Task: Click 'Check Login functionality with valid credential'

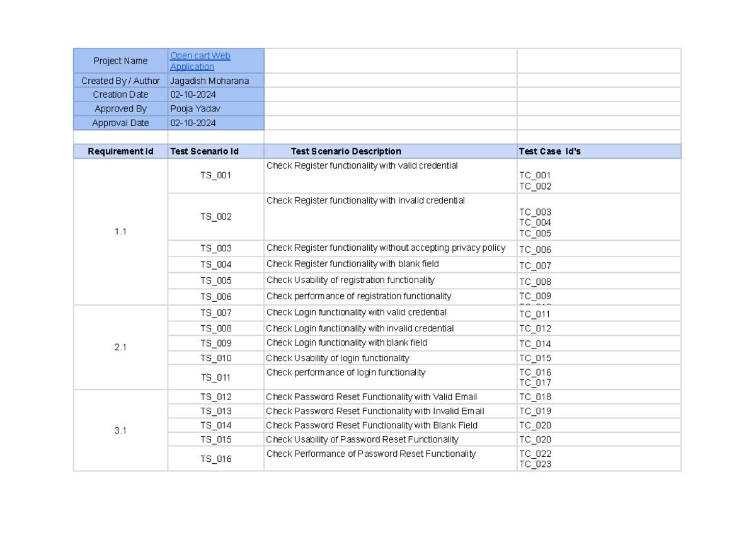Action: tap(357, 313)
